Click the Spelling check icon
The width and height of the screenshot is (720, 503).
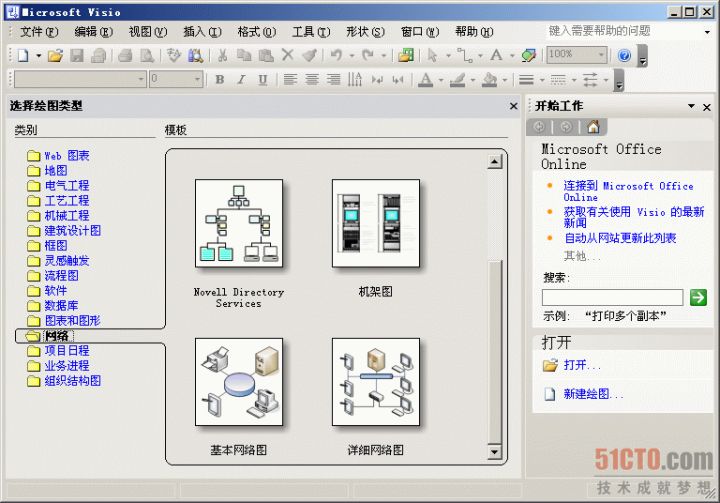[x=174, y=56]
